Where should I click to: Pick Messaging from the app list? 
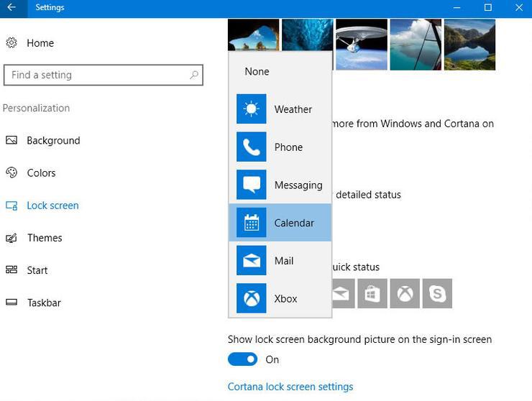[280, 185]
